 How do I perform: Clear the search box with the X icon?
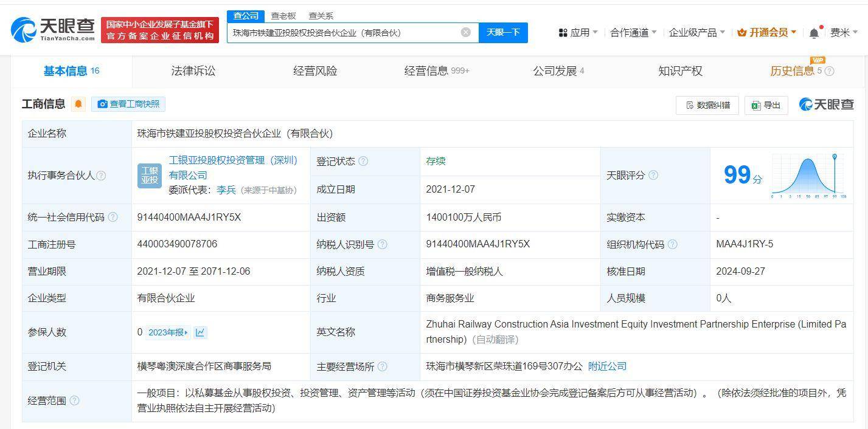[466, 32]
